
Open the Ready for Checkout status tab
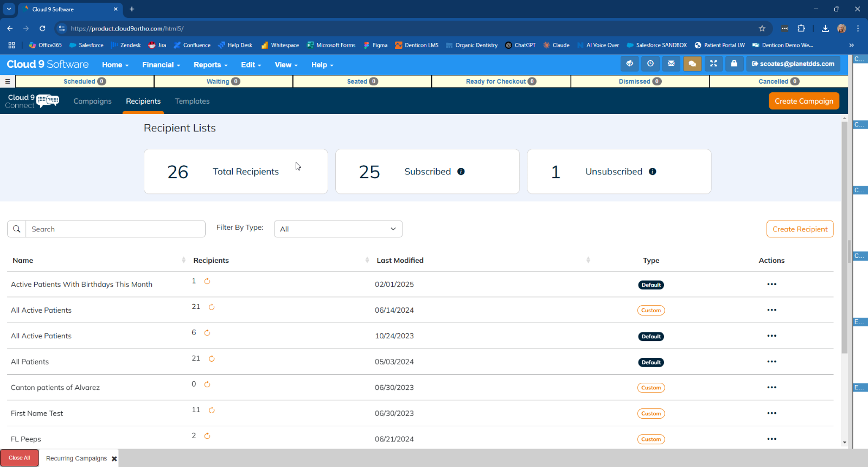pyautogui.click(x=501, y=81)
